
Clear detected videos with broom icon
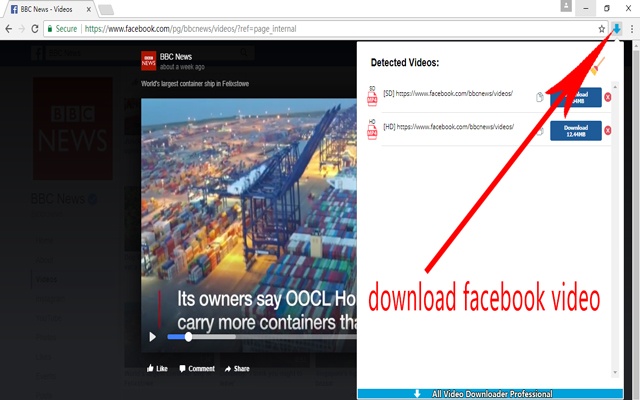click(x=597, y=66)
